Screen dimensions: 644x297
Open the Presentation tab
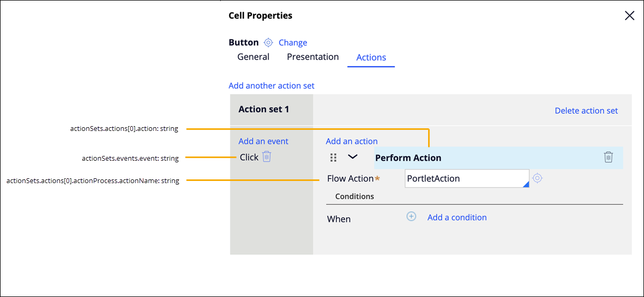coord(313,57)
